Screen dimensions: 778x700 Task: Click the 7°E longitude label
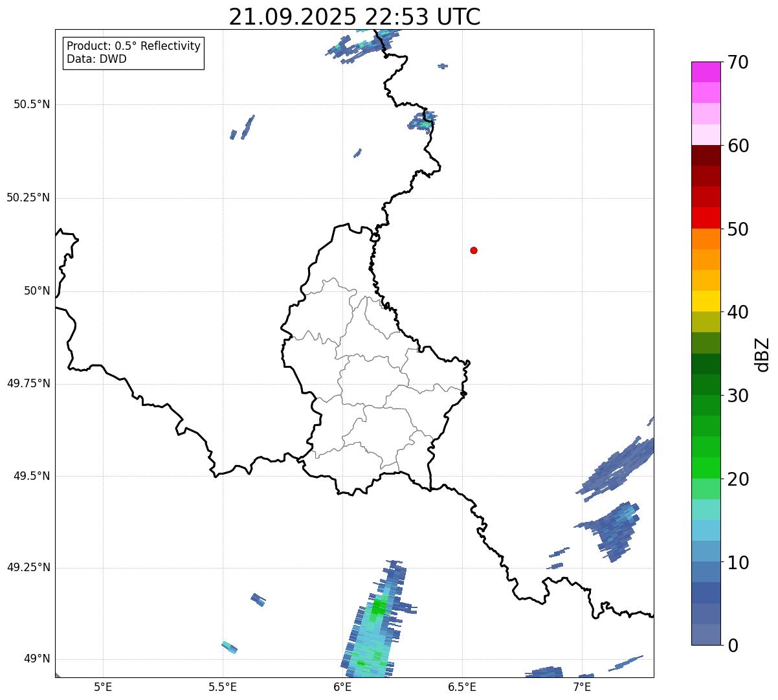tap(582, 686)
